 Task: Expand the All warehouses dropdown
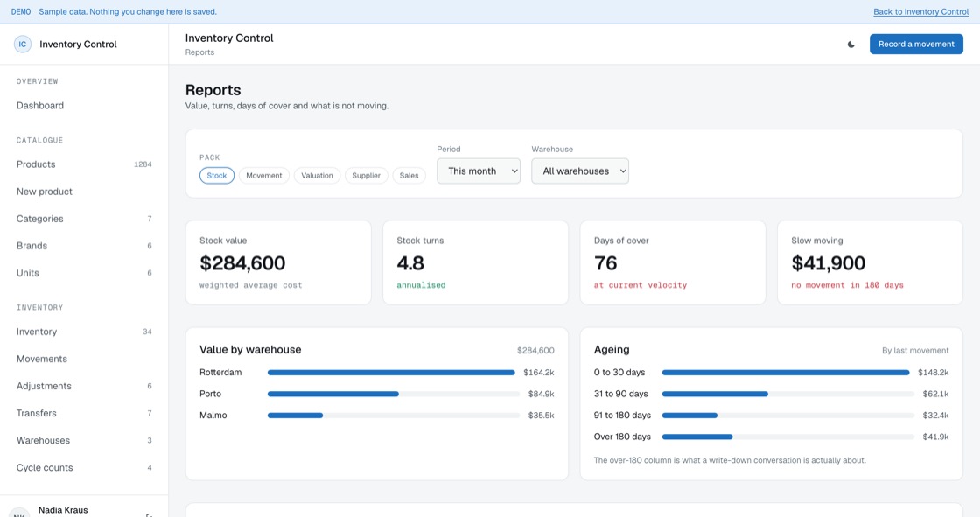(x=580, y=171)
